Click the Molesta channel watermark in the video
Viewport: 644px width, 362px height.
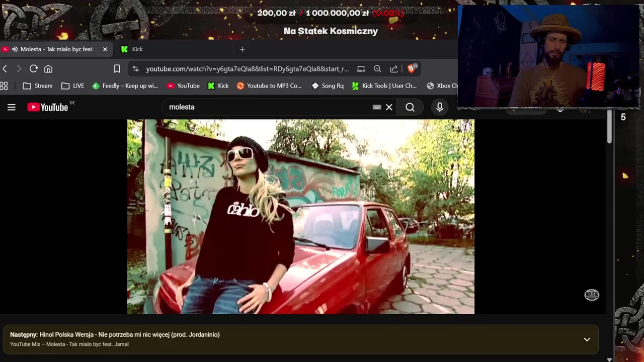pyautogui.click(x=592, y=295)
